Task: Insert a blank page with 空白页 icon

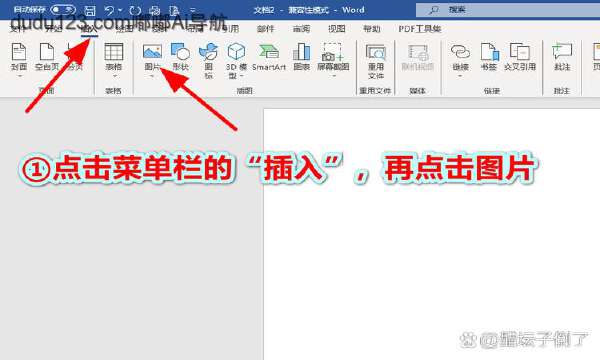Action: coord(47,57)
